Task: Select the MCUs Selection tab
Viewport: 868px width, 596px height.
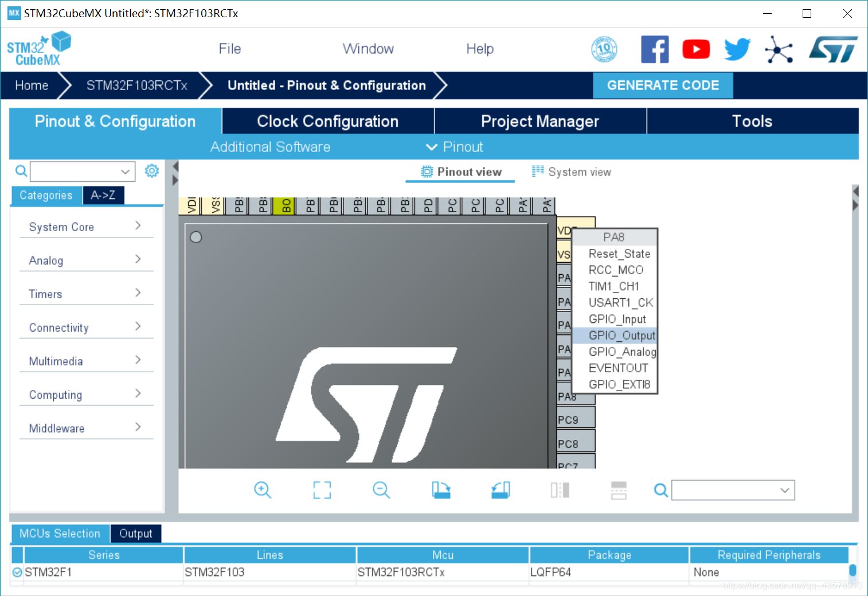Action: 60,533
